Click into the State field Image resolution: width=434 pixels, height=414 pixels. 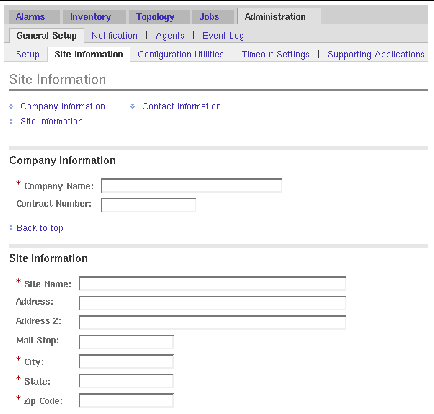(x=126, y=381)
